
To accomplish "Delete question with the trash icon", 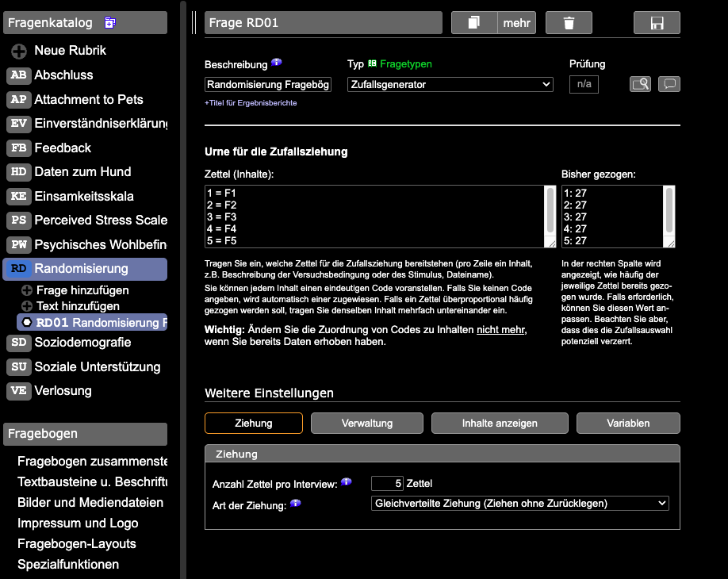I will click(569, 23).
